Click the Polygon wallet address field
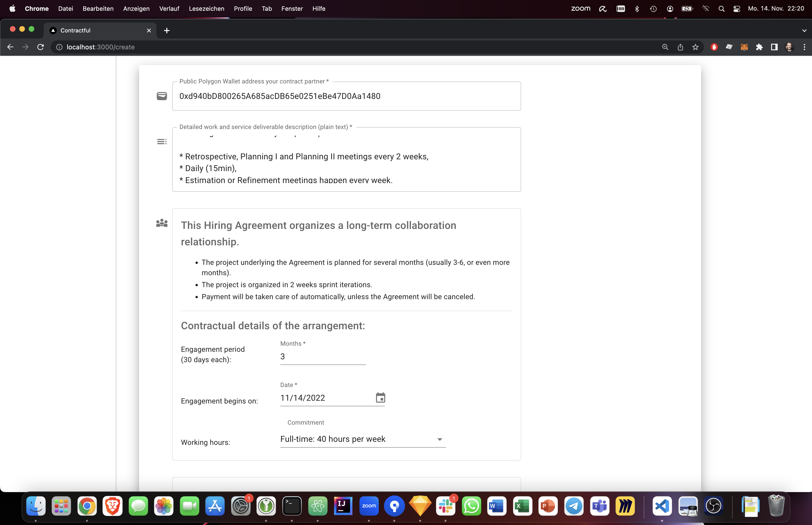Screen dimensions: 812x525 [346, 96]
